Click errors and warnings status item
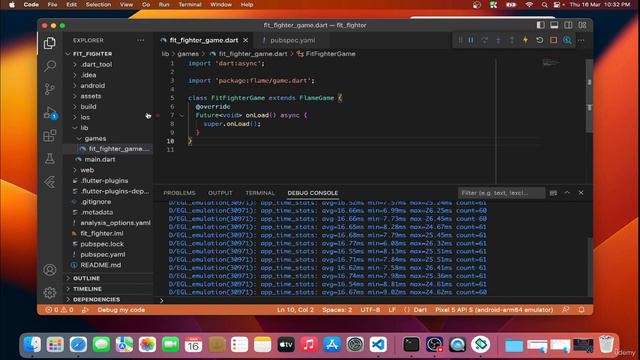Screen dimensions: 640x360 pos(60,310)
